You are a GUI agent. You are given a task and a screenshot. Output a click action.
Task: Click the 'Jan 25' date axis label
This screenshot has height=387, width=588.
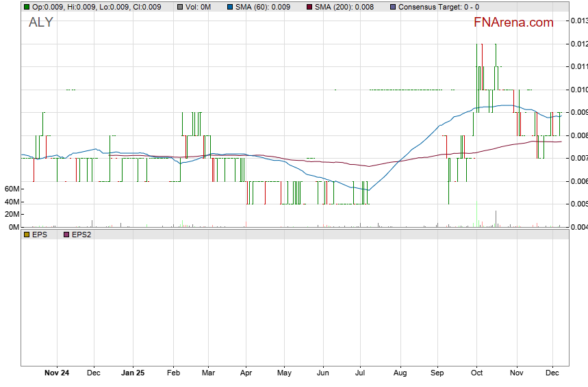tap(132, 373)
